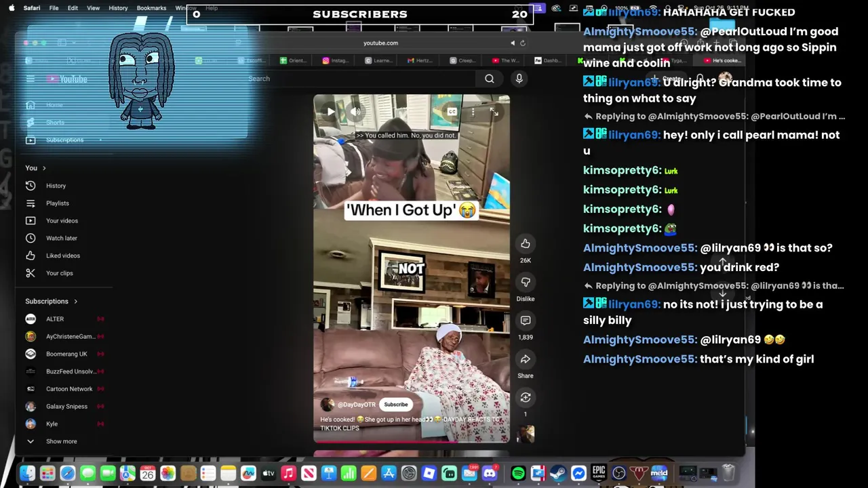
Task: Click into the YouTube Search field
Action: pos(359,79)
